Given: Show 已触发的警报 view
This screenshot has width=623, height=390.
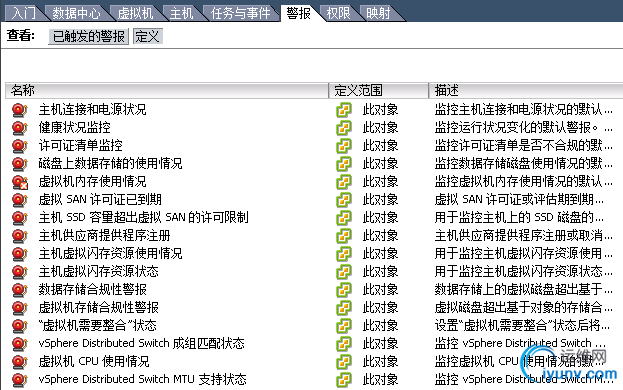Looking at the screenshot, I should click(x=89, y=37).
